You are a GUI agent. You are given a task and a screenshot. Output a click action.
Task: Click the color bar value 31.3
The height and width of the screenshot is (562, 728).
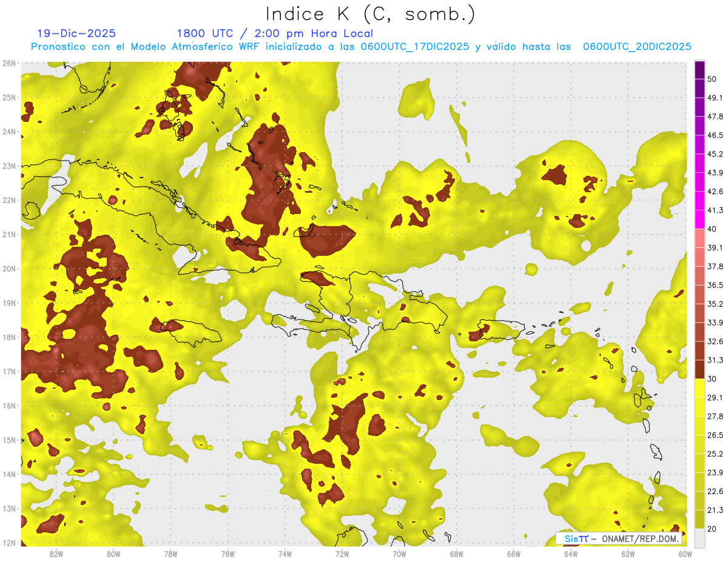click(x=715, y=360)
